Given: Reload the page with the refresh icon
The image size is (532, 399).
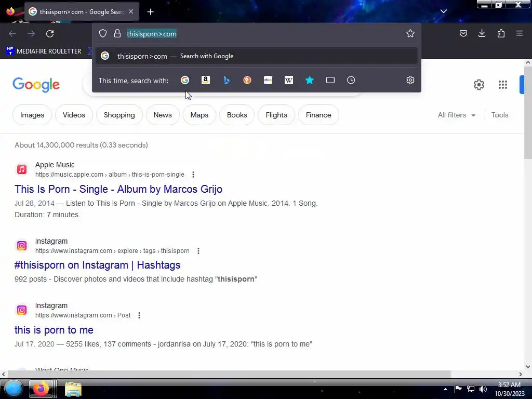Looking at the screenshot, I should [50, 34].
